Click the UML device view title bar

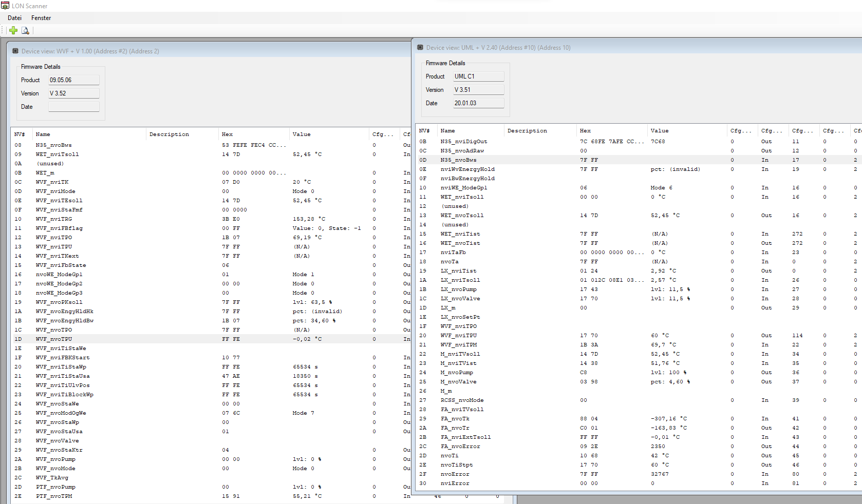pyautogui.click(x=638, y=47)
